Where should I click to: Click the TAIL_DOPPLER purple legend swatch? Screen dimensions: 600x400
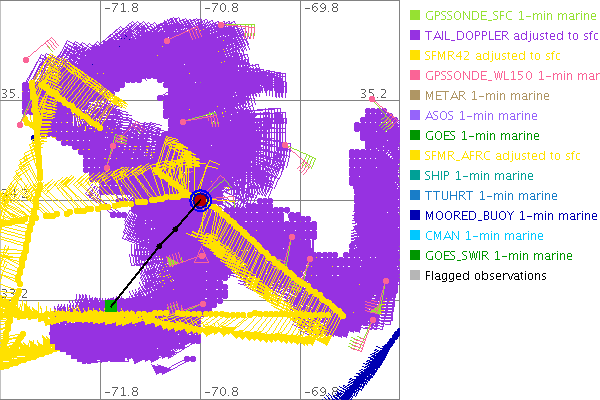[x=416, y=36]
